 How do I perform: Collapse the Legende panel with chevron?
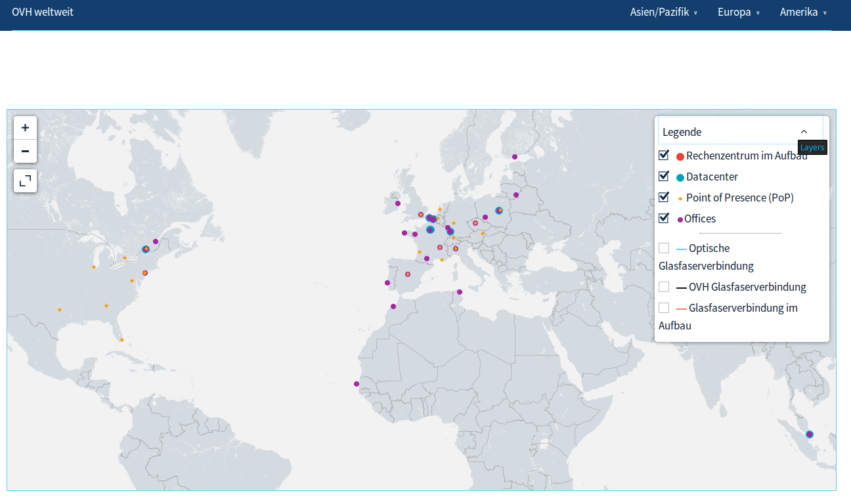(x=804, y=132)
